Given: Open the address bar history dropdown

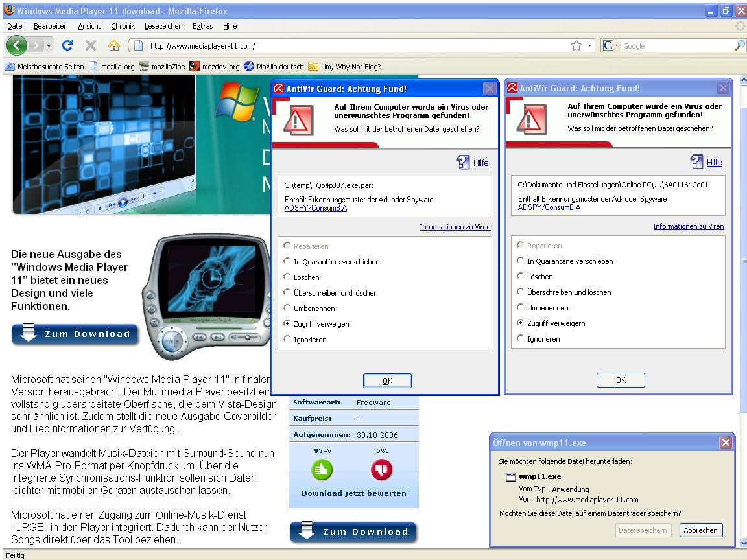Looking at the screenshot, I should (590, 46).
